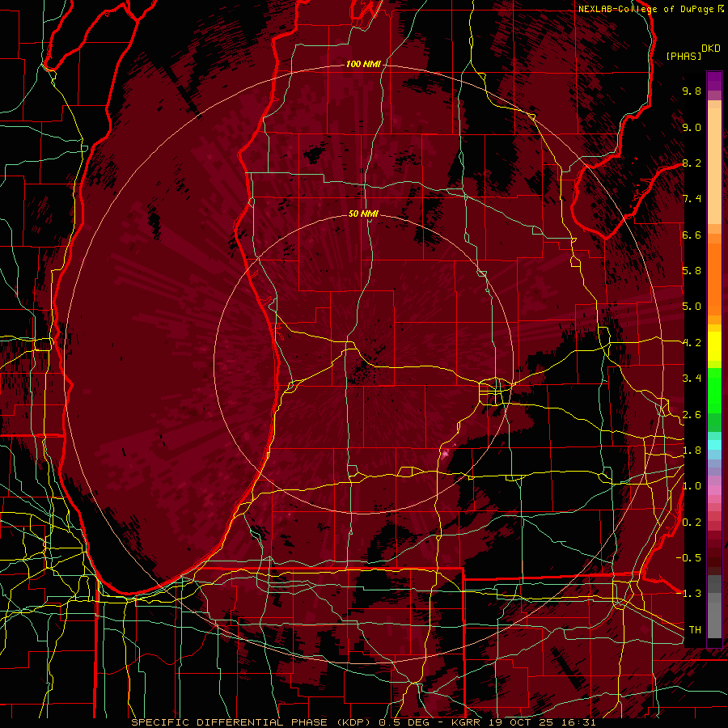
Task: Click the 5.0 value on the color scale
Action: coord(692,307)
